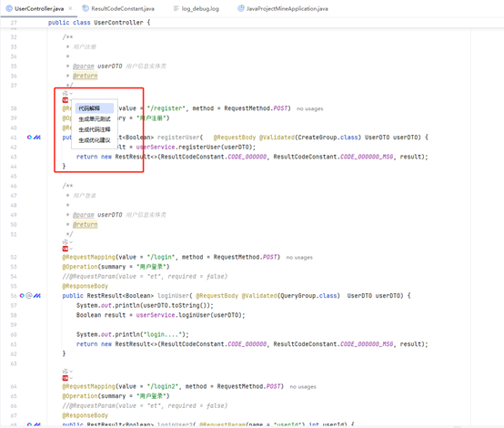Open the log_debug.log tab
The height and width of the screenshot is (428, 504).
[197, 9]
